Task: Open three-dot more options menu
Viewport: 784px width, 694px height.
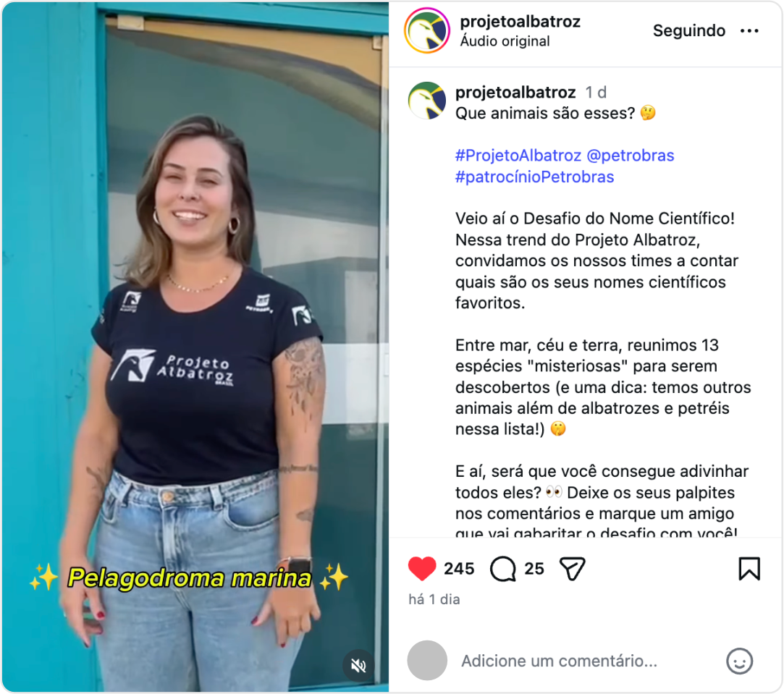Action: 749,31
